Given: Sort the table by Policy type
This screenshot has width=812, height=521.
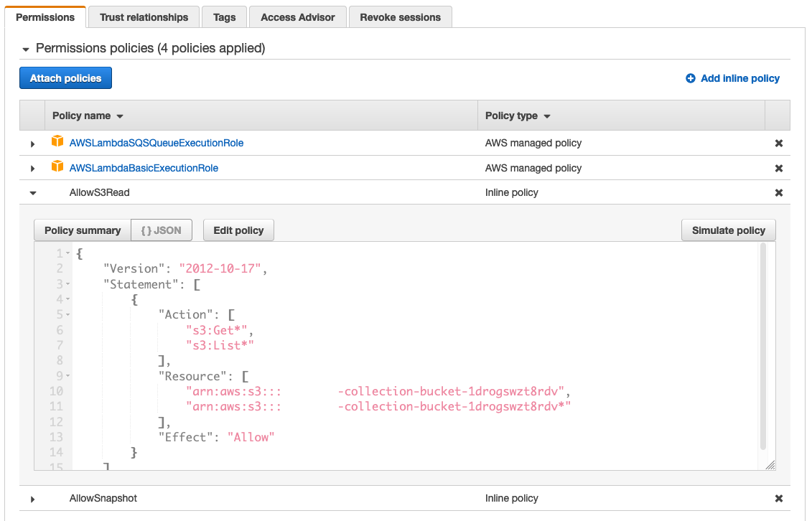Looking at the screenshot, I should (x=518, y=116).
